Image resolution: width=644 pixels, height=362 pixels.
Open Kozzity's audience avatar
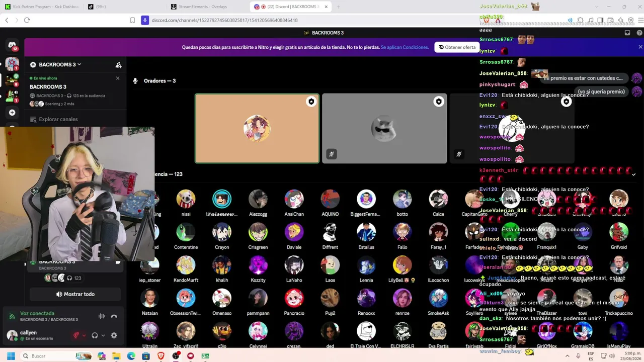tap(258, 265)
